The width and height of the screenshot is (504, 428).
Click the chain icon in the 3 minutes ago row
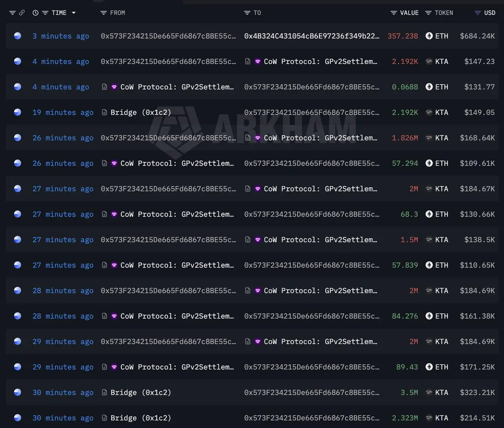tap(18, 36)
